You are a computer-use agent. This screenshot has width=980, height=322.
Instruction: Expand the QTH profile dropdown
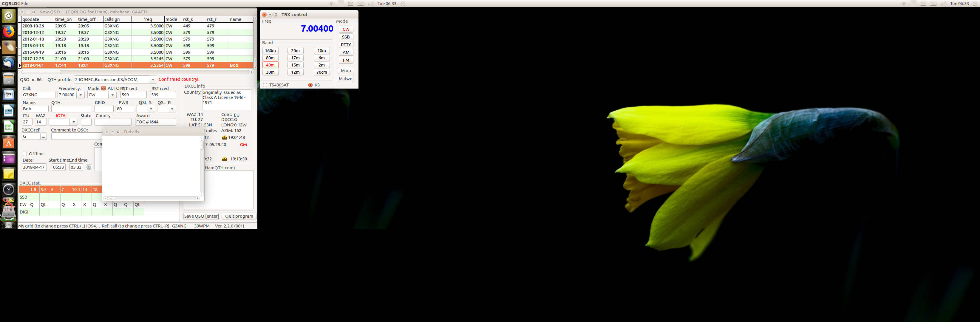tap(153, 80)
